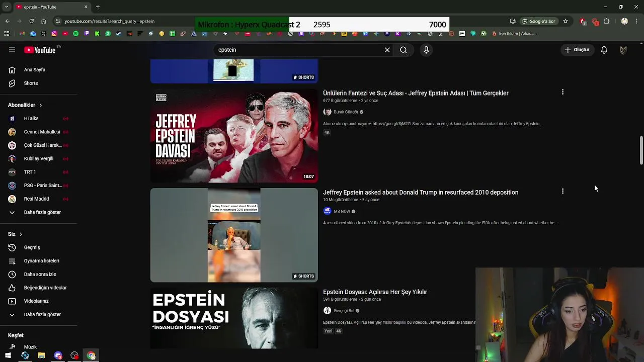The image size is (644, 362).
Task: Open options for MS NOW deposition video
Action: point(562,191)
